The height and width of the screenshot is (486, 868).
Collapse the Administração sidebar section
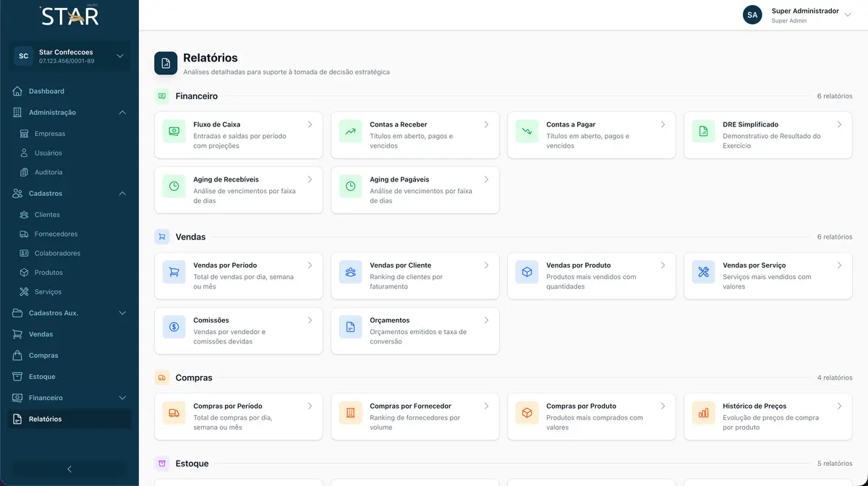[122, 113]
